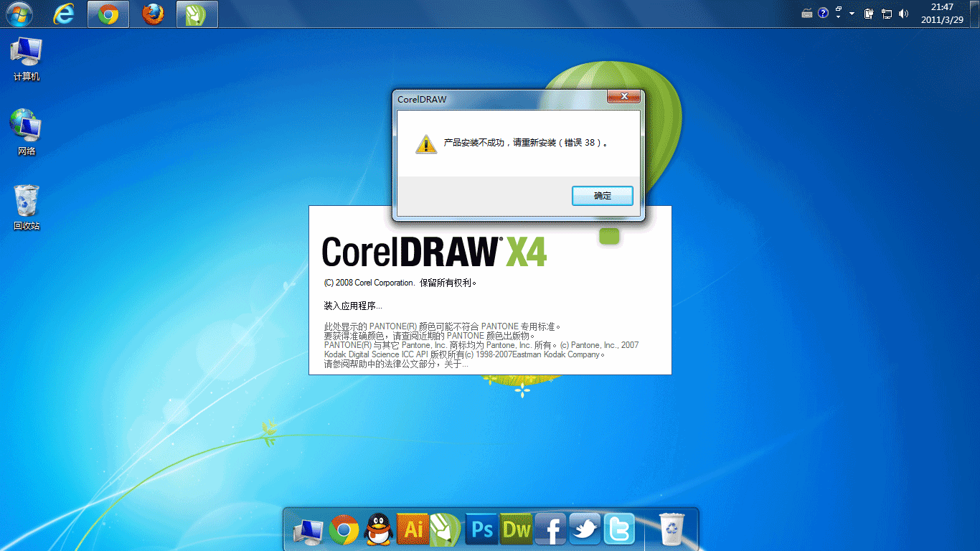
Task: Click the keyboard input icon in the tray
Action: 807,13
